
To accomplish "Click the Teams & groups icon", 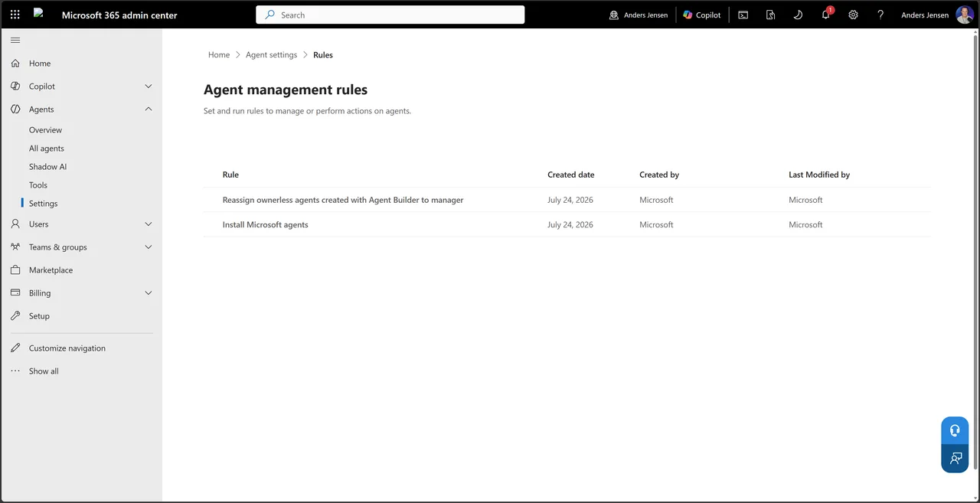I will point(15,247).
